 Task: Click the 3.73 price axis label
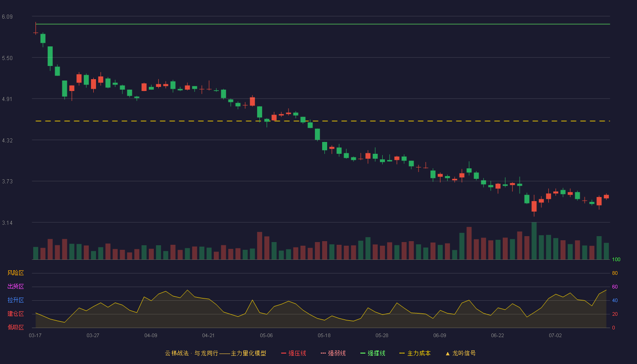(x=7, y=182)
